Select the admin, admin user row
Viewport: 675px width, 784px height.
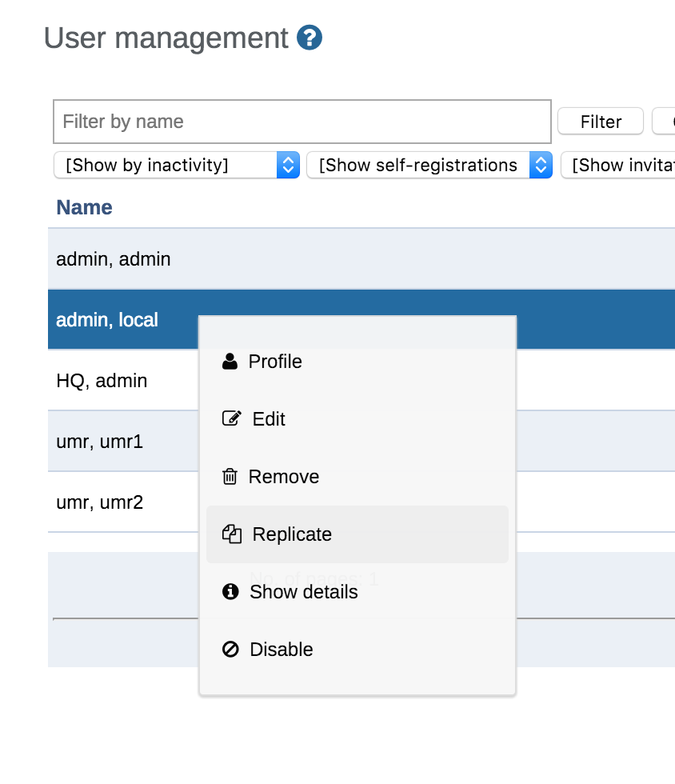tap(114, 259)
